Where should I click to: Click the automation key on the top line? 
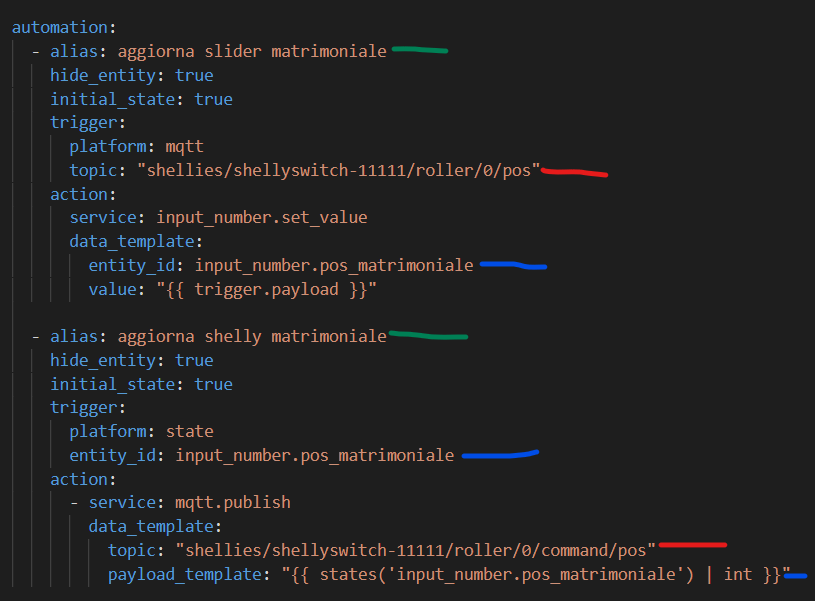pos(59,27)
